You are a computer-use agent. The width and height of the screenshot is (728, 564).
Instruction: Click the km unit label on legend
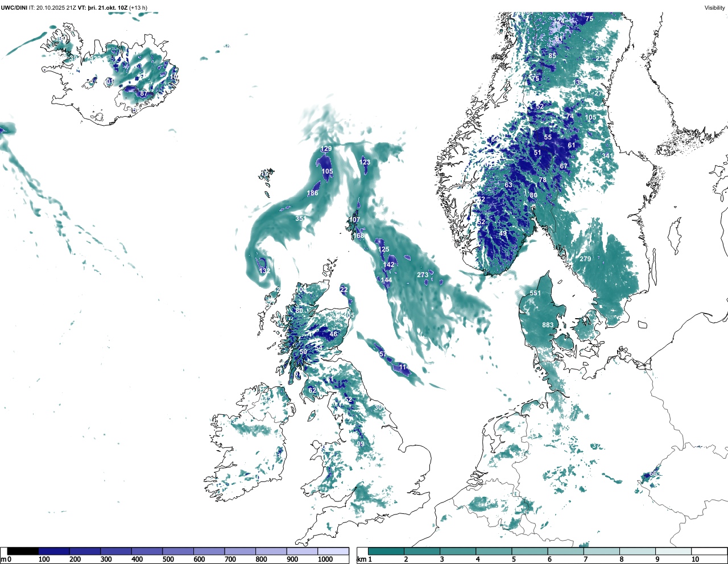click(x=361, y=559)
